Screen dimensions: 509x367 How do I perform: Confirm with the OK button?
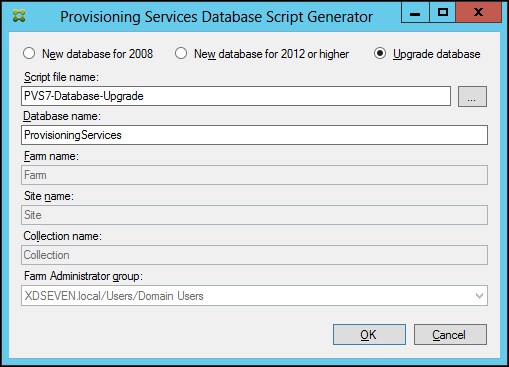click(369, 335)
